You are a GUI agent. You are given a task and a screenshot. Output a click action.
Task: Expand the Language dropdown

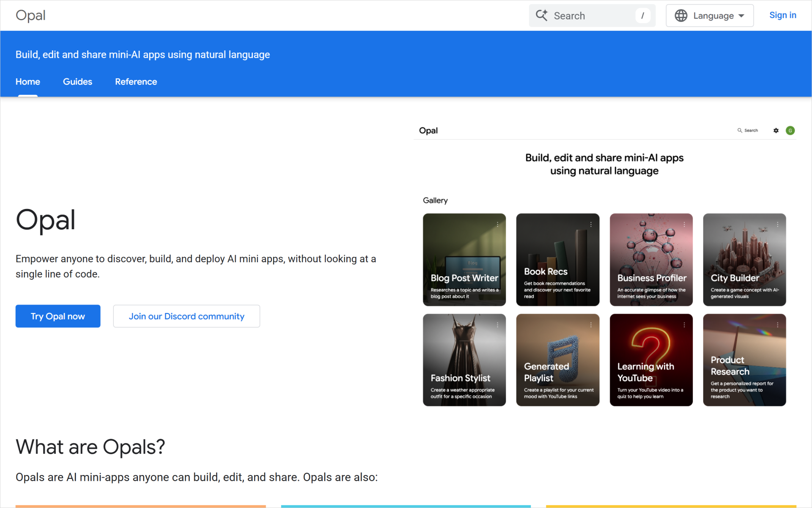point(710,16)
